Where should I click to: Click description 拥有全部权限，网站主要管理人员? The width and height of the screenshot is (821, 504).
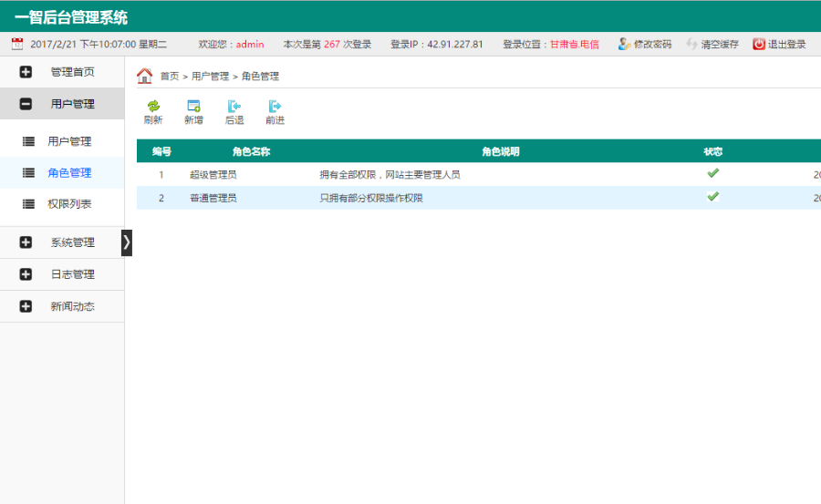click(390, 175)
